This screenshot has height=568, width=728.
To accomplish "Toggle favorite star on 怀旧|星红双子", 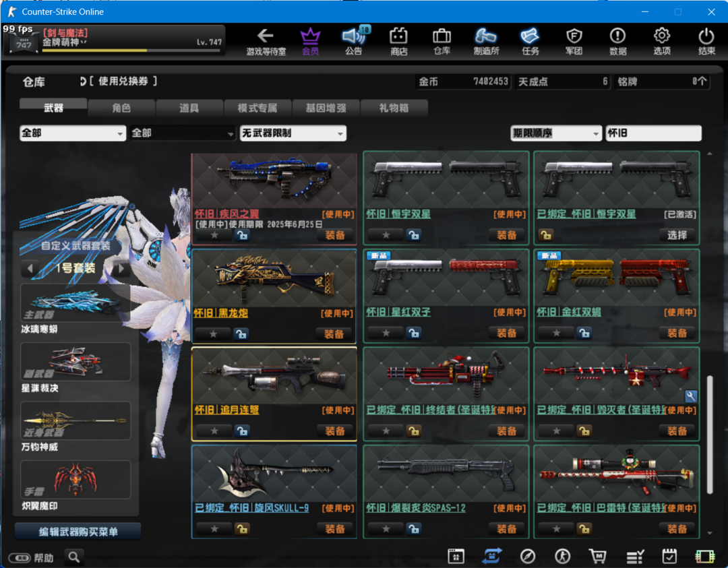I will [x=386, y=333].
